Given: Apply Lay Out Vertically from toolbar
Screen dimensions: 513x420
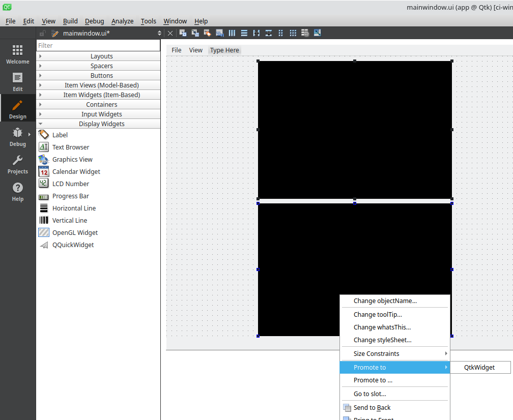Looking at the screenshot, I should point(244,33).
